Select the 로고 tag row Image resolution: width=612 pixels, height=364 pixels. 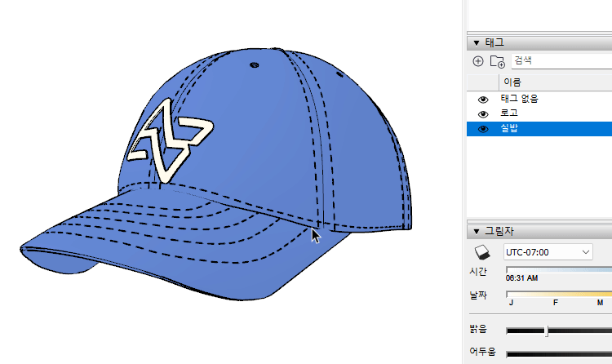tap(539, 113)
